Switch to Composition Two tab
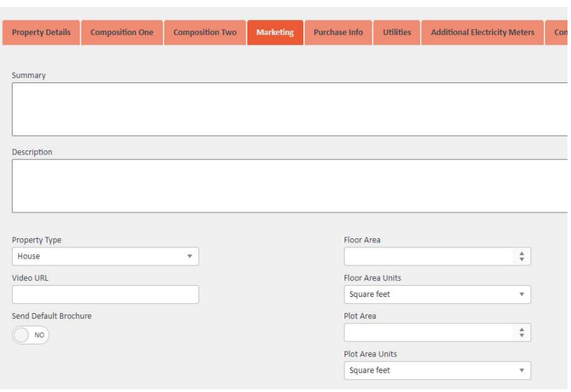Image resolution: width=571 pixels, height=392 pixels. (x=205, y=33)
